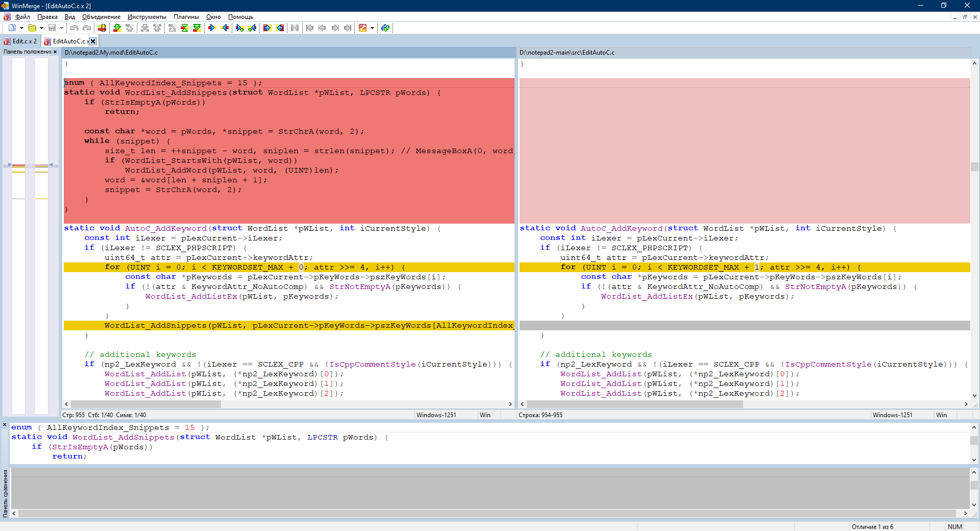
Task: Expand the Options dropdown arrow
Action: [x=373, y=28]
